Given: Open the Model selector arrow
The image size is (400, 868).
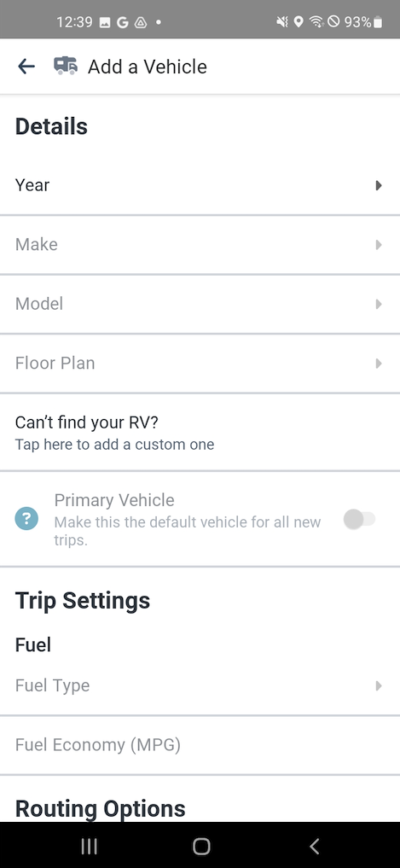Looking at the screenshot, I should click(379, 304).
